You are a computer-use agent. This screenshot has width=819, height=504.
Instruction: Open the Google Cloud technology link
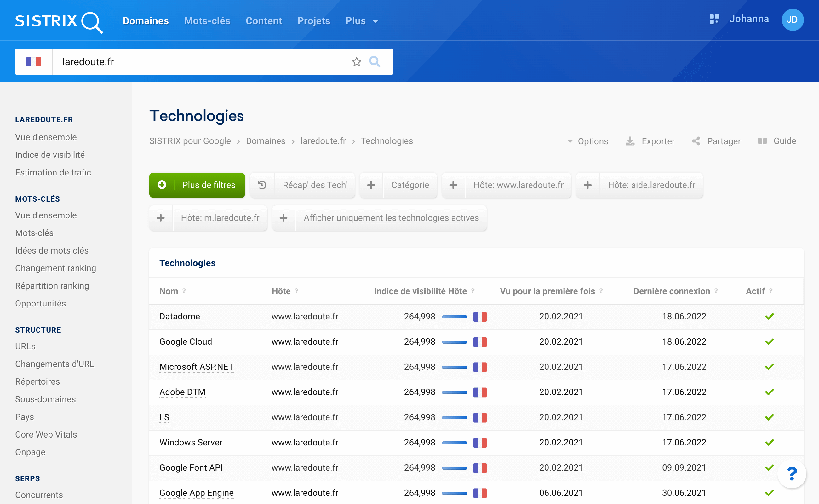point(186,342)
